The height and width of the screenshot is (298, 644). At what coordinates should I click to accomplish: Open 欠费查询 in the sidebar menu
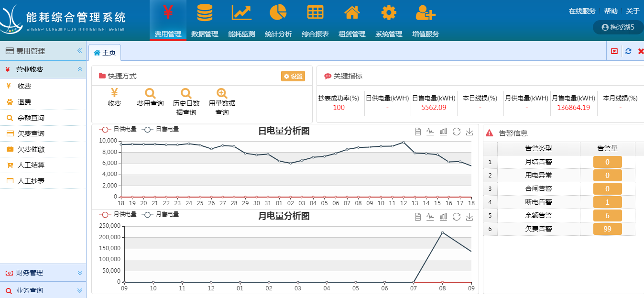(31, 133)
